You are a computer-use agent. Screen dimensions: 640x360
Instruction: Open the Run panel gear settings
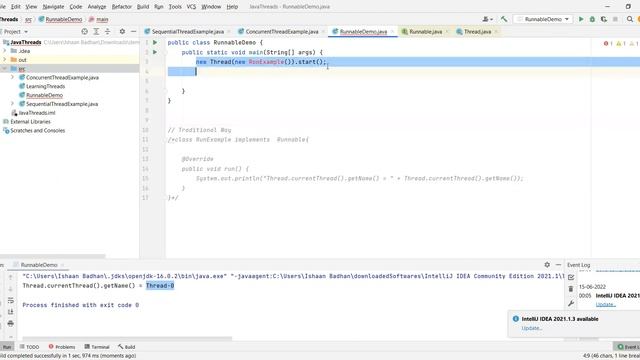point(547,264)
